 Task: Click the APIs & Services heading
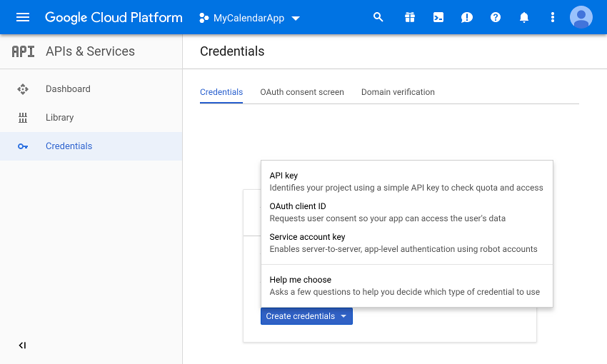pyautogui.click(x=90, y=51)
